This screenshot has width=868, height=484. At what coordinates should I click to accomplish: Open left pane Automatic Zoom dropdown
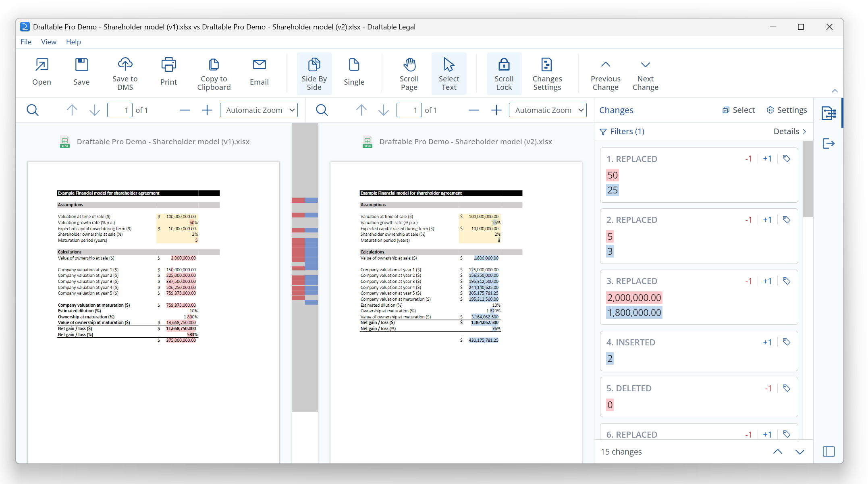tap(259, 110)
